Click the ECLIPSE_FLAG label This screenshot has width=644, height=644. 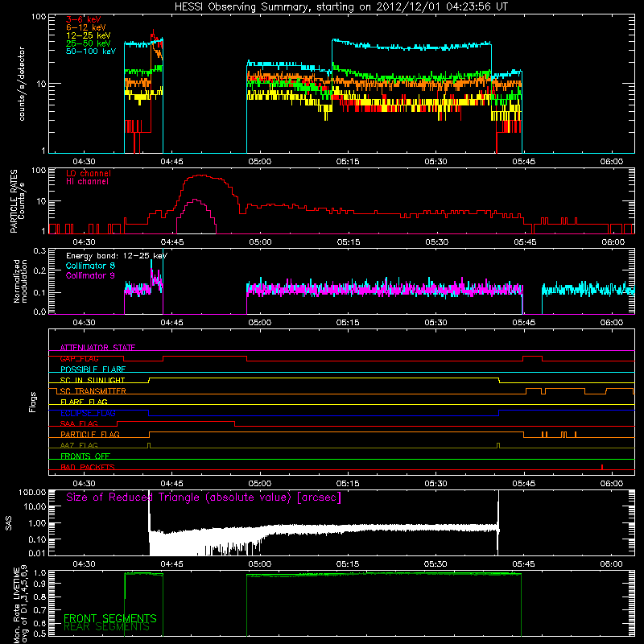tap(88, 413)
